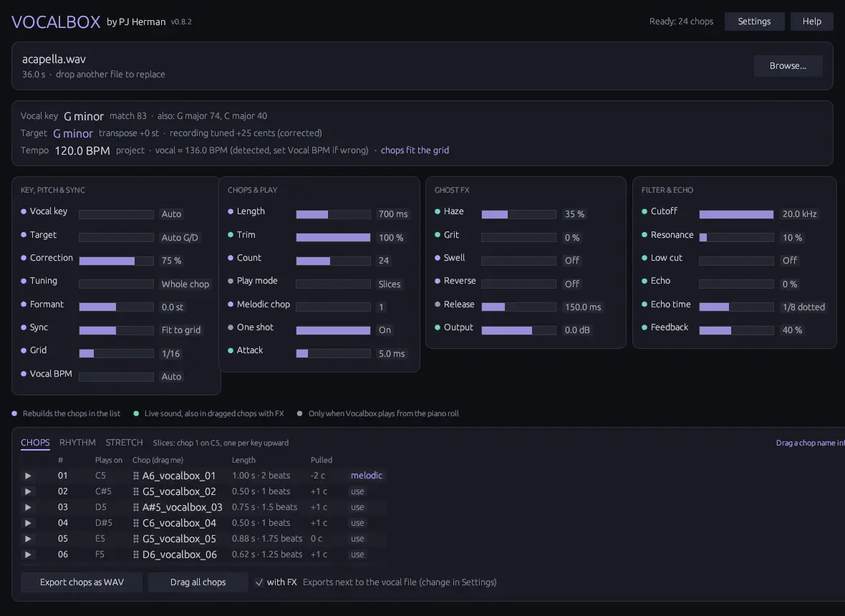
Task: Click the Count slider at 24
Action: (x=333, y=261)
